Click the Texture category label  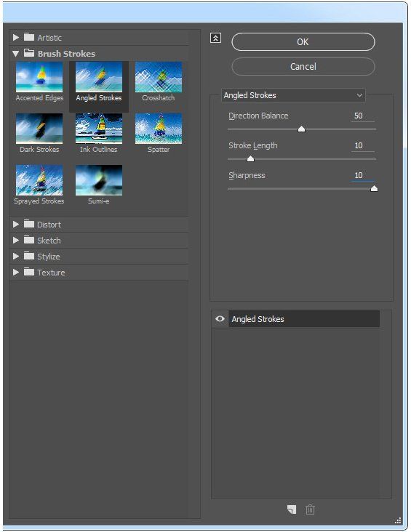(x=51, y=273)
